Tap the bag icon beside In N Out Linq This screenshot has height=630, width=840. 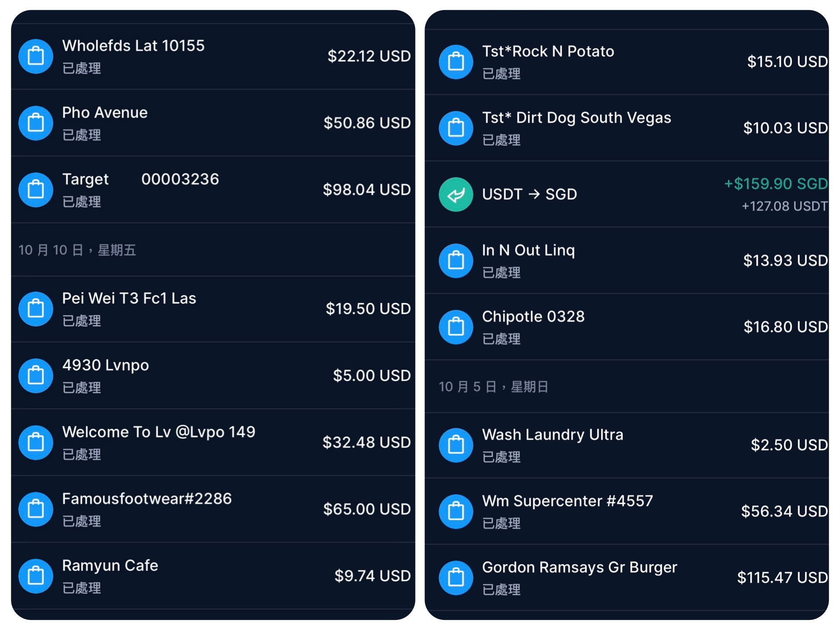pos(456,261)
